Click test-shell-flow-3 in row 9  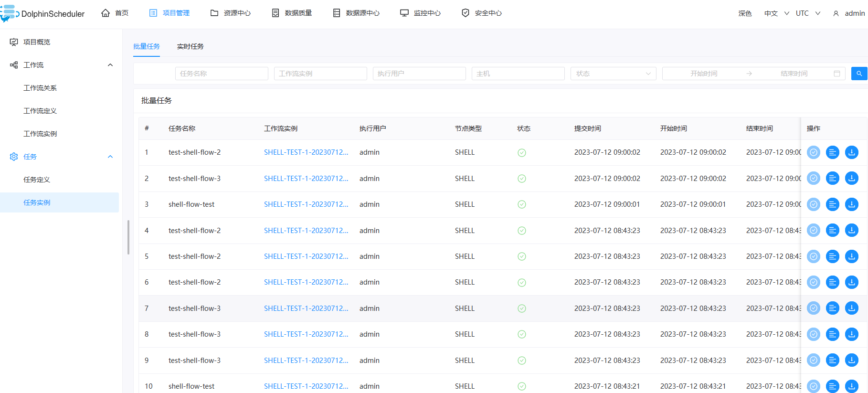click(194, 361)
